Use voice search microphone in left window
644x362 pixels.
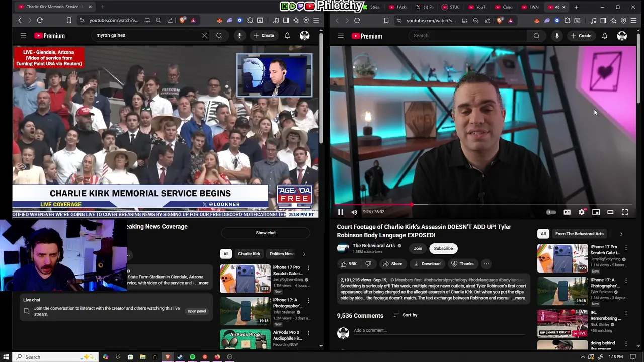239,35
